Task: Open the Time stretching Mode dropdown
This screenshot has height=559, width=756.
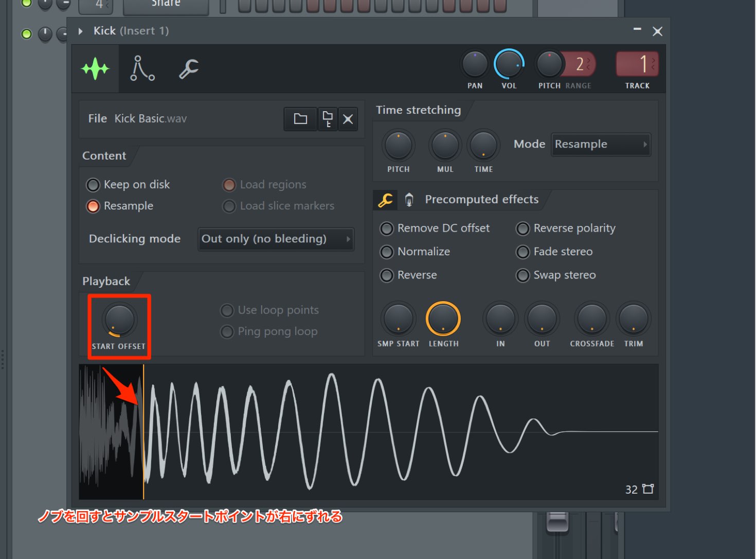Action: point(601,144)
